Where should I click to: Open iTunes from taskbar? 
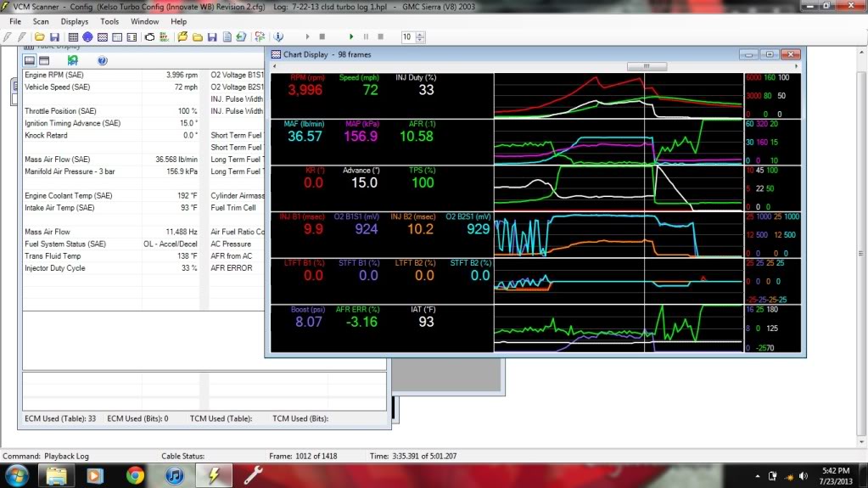pos(175,476)
